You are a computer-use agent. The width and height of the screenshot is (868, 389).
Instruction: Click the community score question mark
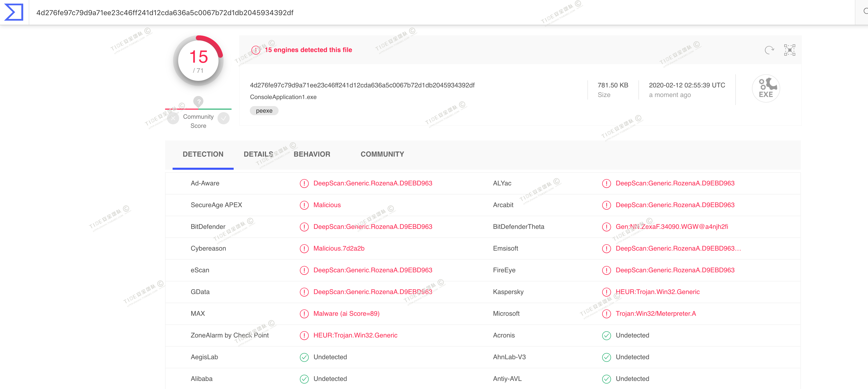198,101
